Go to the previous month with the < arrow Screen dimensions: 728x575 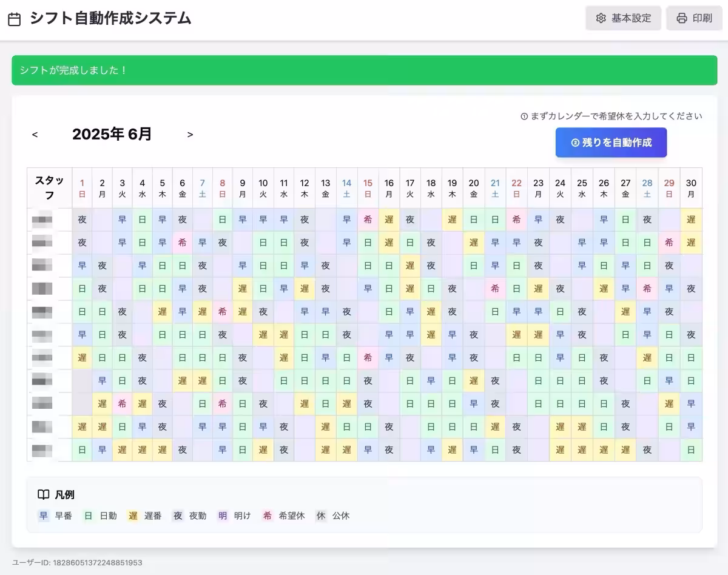[34, 135]
